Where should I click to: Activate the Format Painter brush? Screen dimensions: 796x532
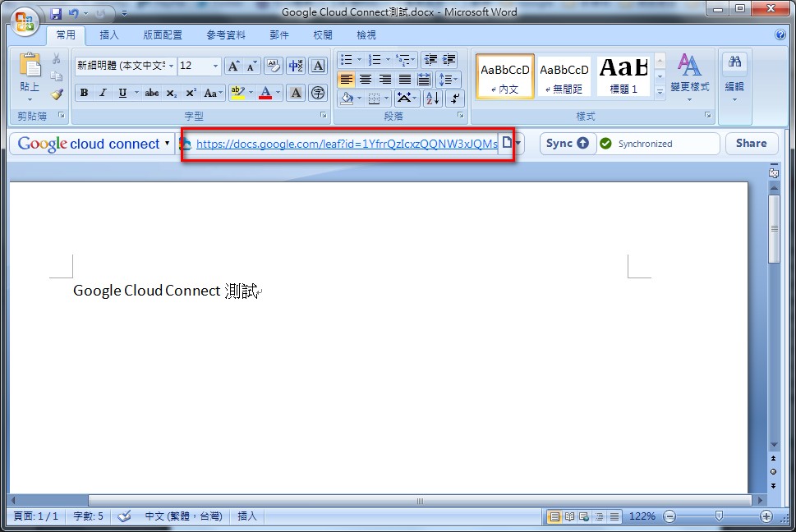(57, 94)
